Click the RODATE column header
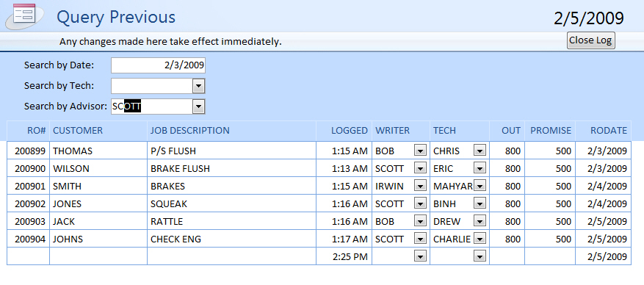The image size is (644, 285). (604, 131)
